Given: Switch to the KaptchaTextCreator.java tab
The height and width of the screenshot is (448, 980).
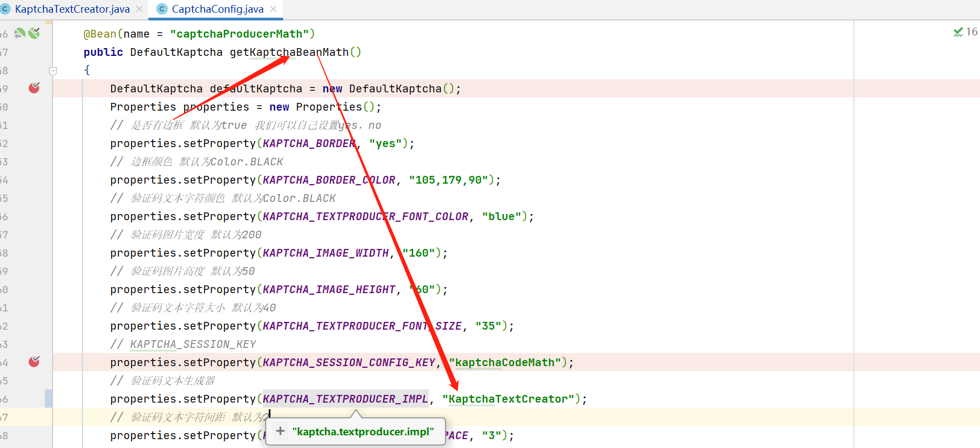Looking at the screenshot, I should click(x=72, y=9).
